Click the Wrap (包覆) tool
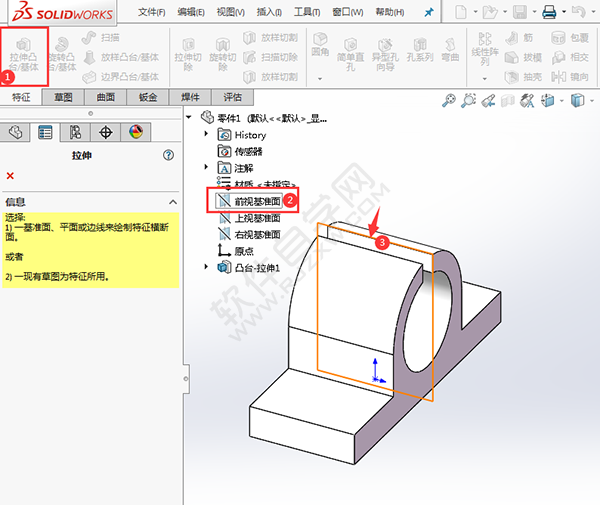Viewport: 600px width, 505px height. coord(570,37)
